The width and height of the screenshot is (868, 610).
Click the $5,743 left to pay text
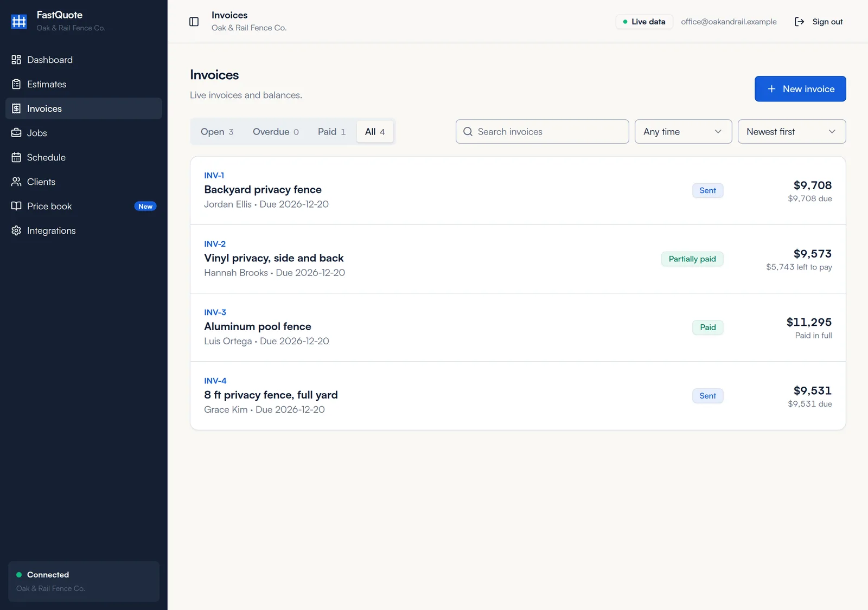(799, 267)
